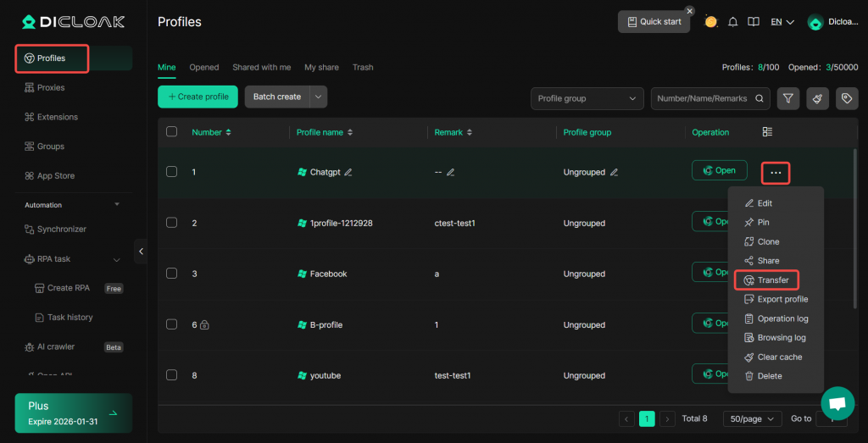Focus the Number/Name/Remarks search field
This screenshot has width=868, height=443.
(702, 98)
